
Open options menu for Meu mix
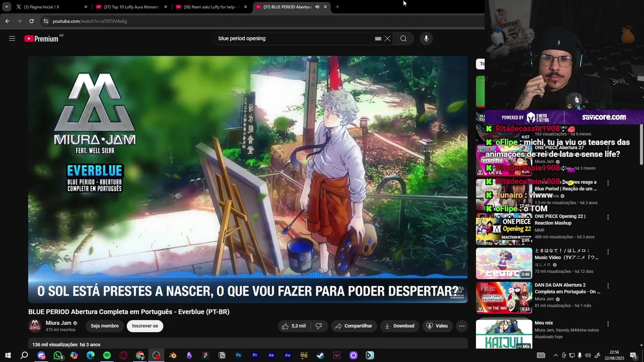(608, 324)
